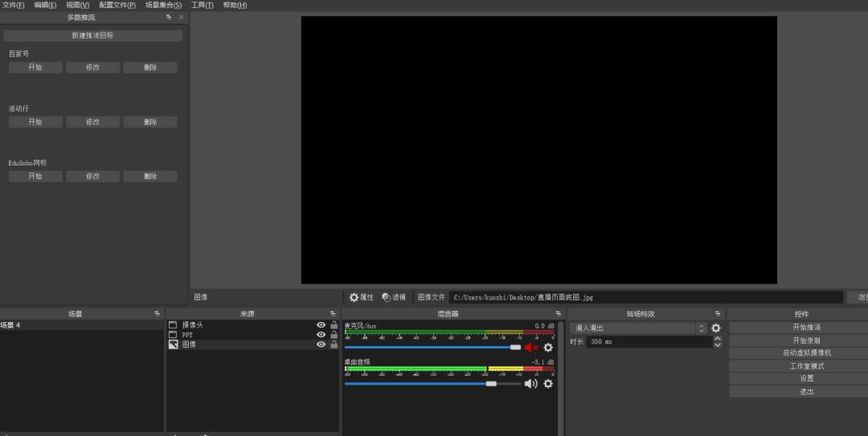868x436 pixels.
Task: Select 场景 4 in scenes list
Action: click(82, 325)
